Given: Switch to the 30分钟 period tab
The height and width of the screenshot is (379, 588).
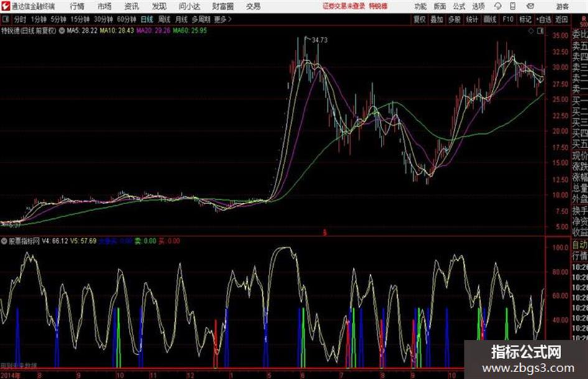Looking at the screenshot, I should tap(103, 19).
